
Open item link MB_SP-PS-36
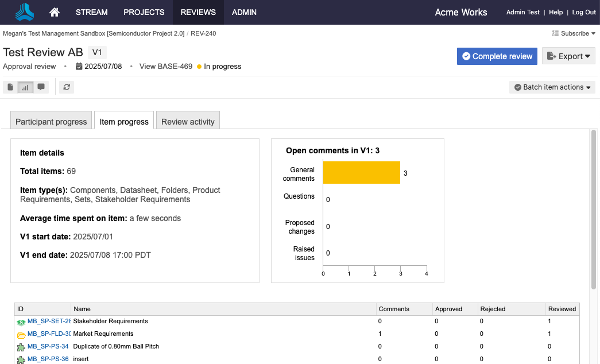click(48, 359)
